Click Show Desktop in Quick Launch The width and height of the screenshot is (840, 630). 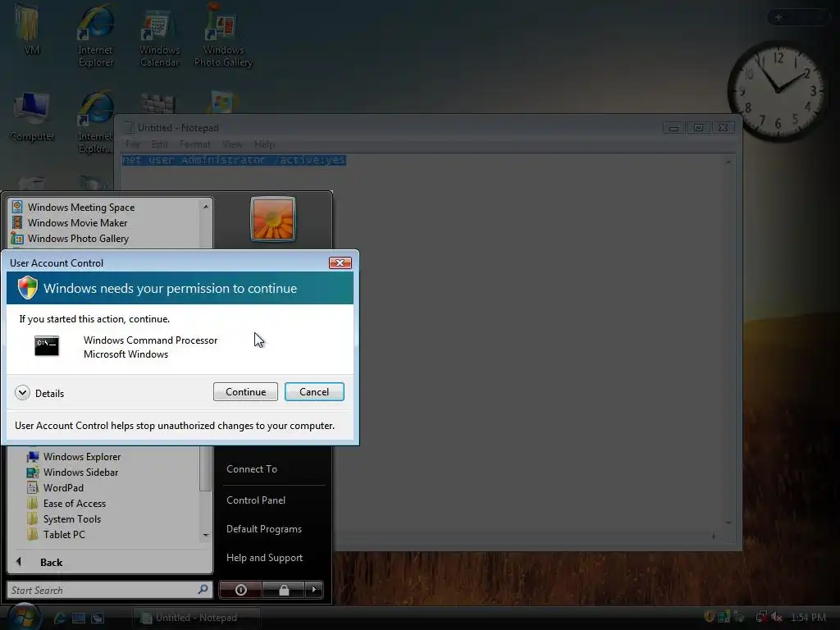pos(79,618)
